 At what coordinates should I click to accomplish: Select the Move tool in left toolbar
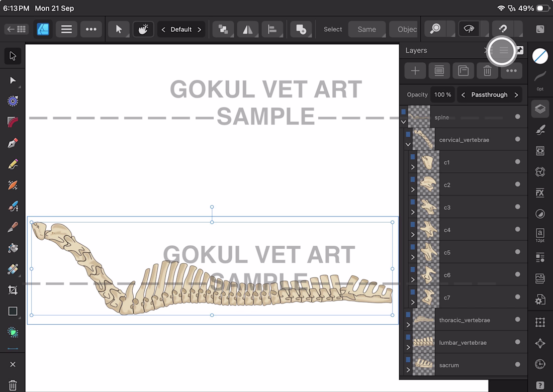pos(13,56)
